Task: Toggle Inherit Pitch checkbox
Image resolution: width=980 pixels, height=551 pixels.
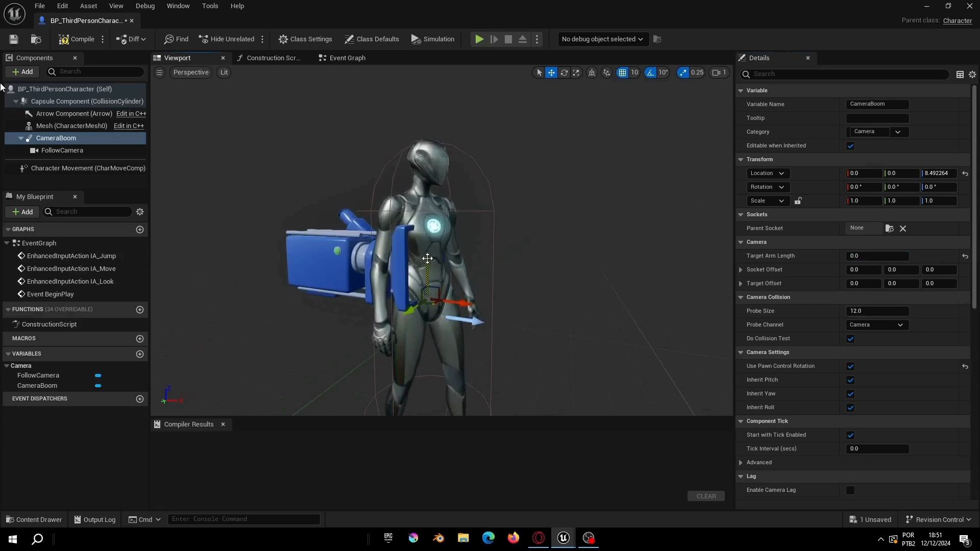Action: [x=850, y=380]
